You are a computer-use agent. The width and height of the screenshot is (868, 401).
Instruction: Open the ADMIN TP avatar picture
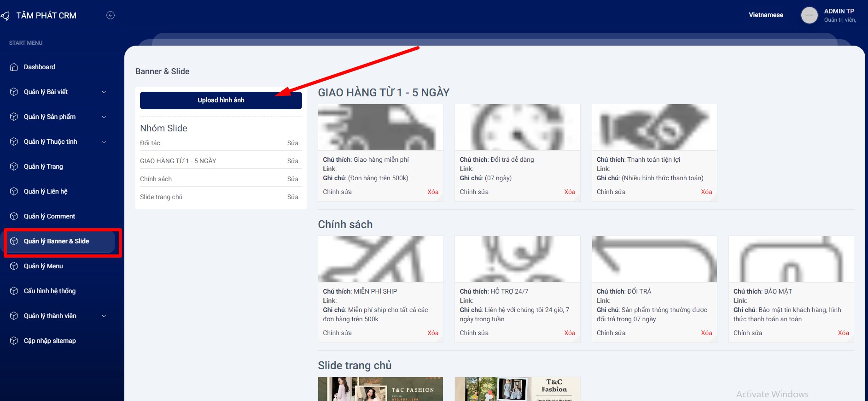pyautogui.click(x=809, y=15)
